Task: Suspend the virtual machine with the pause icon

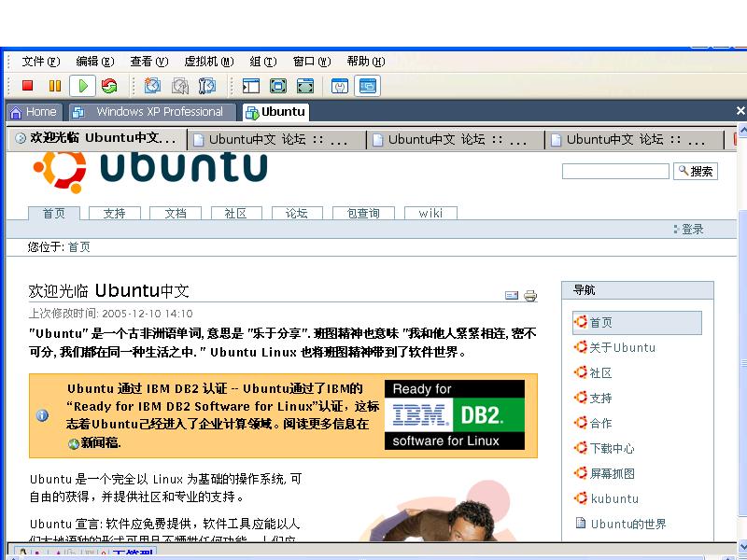Action: tap(55, 86)
